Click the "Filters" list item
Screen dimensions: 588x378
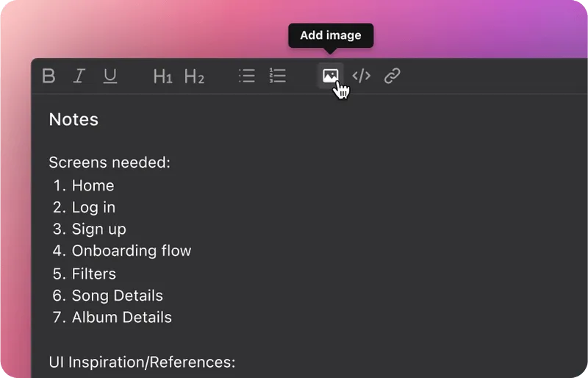[x=94, y=274]
